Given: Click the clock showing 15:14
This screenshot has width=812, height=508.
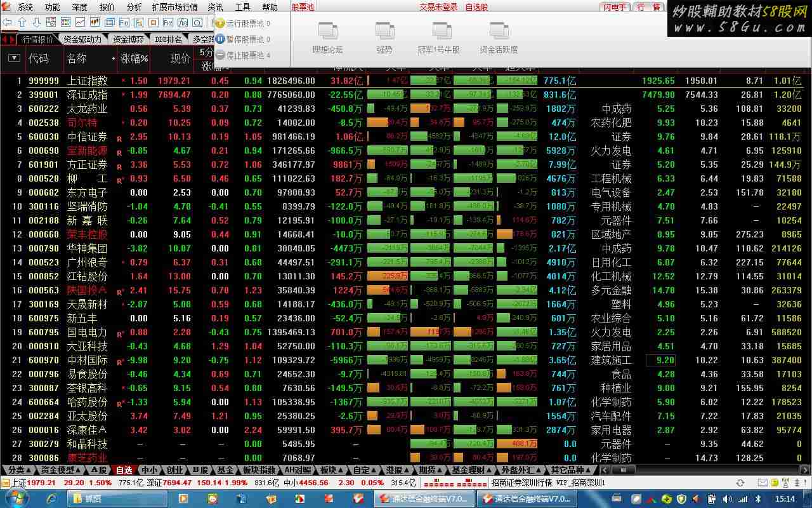Looking at the screenshot, I should 785,499.
